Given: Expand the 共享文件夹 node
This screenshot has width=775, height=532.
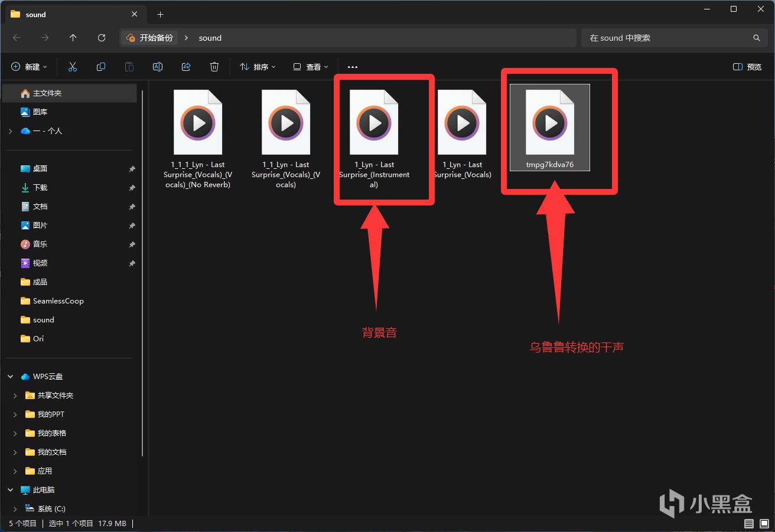Looking at the screenshot, I should 15,396.
